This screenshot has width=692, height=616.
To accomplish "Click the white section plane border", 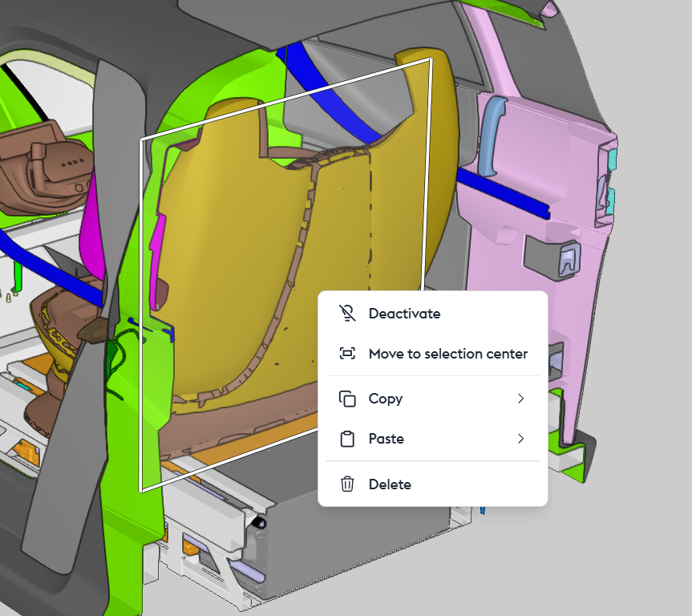I will tap(142, 321).
